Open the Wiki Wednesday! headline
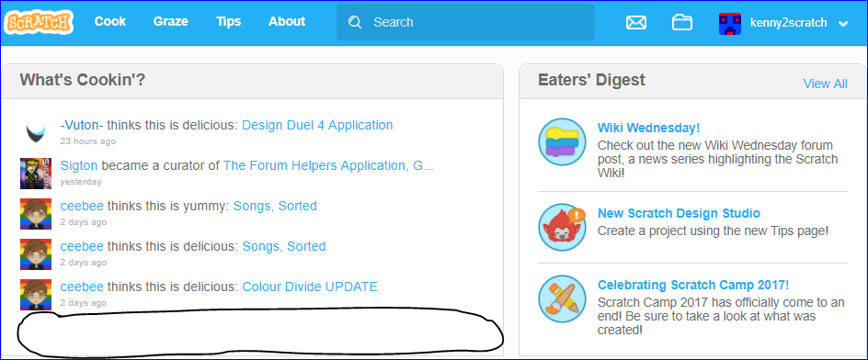Screen dimensions: 868x360 point(649,128)
